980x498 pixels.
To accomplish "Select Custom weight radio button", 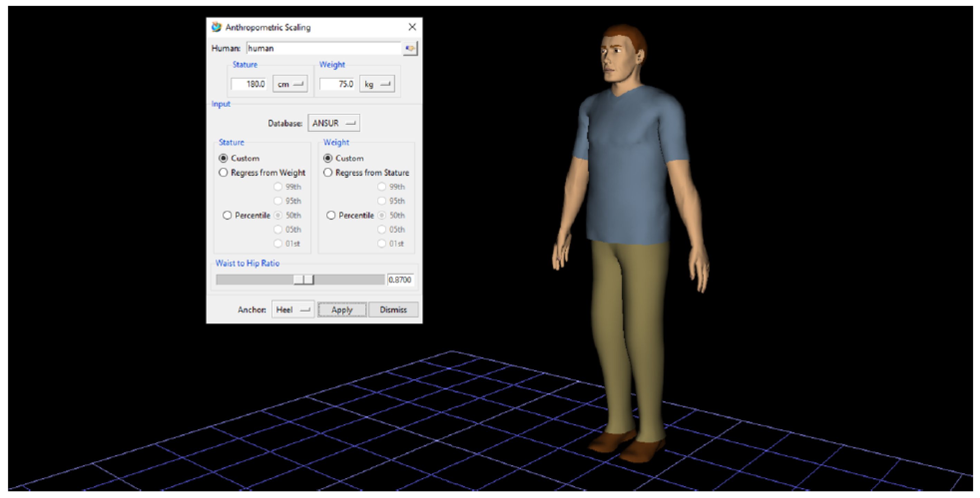I will 328,158.
